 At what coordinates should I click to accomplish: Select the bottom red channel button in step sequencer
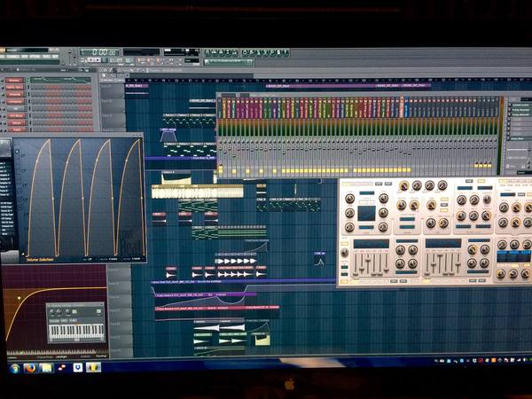tap(16, 129)
